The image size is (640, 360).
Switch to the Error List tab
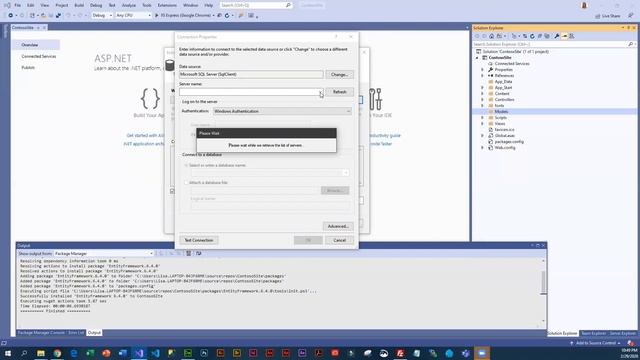[x=76, y=333]
